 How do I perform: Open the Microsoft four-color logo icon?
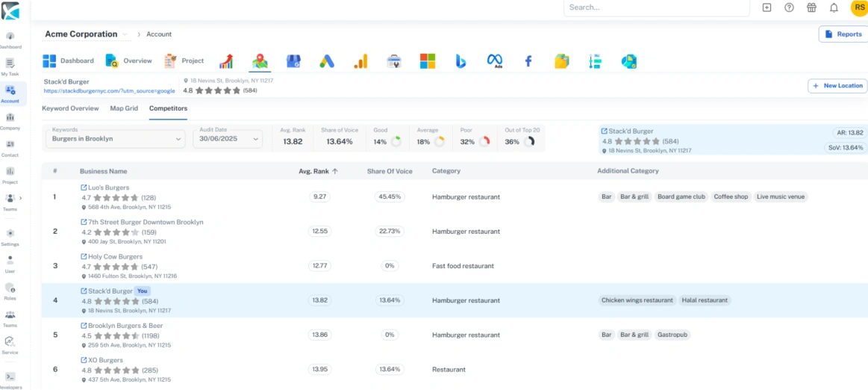428,61
